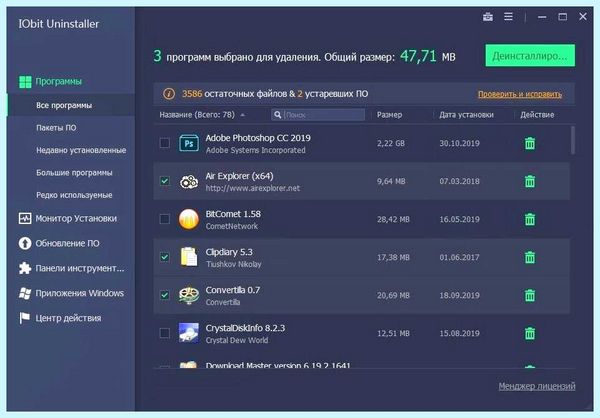Image resolution: width=600 pixels, height=418 pixels.
Task: Click install date 15.08.2019
Action: [x=459, y=333]
